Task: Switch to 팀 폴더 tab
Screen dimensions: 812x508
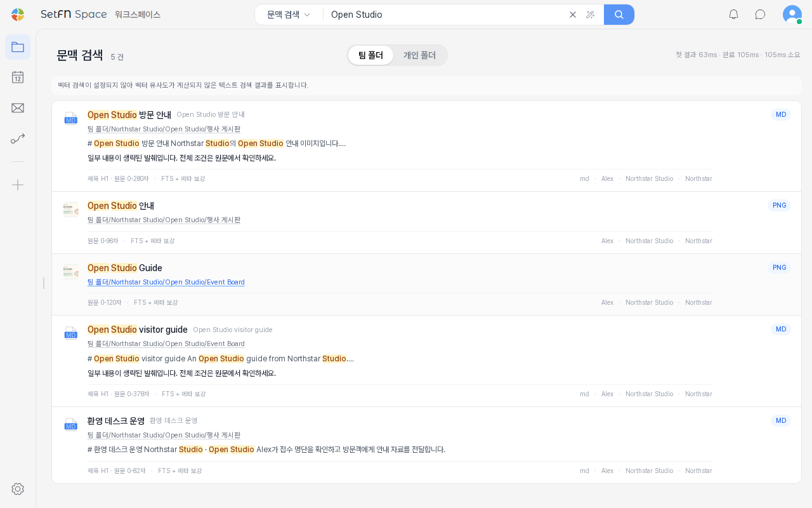Action: tap(370, 55)
